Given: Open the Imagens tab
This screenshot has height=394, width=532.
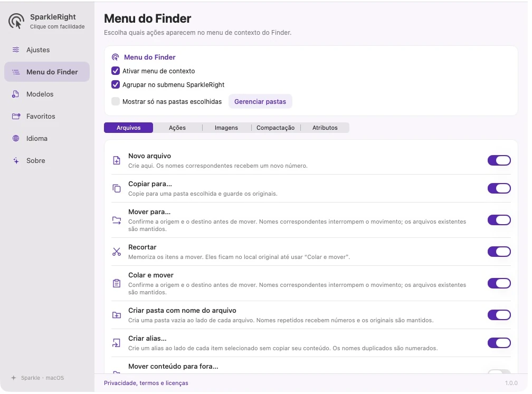Looking at the screenshot, I should point(226,128).
